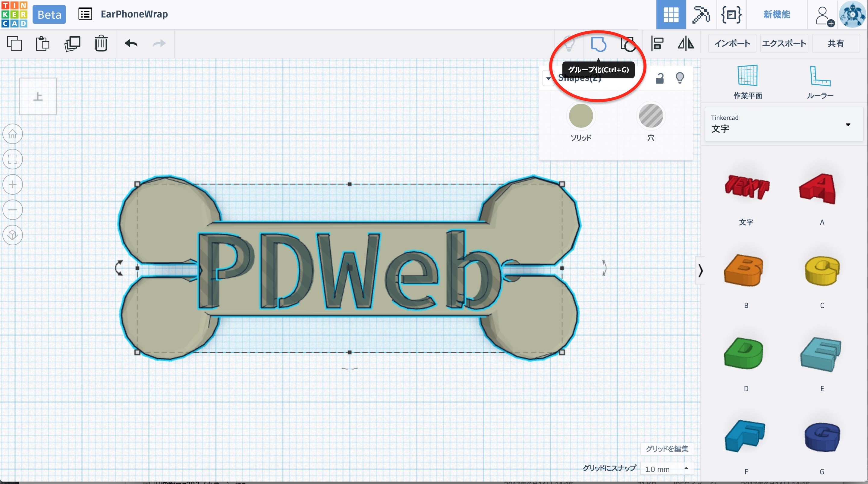Click the Group shapes icon

[x=599, y=44]
